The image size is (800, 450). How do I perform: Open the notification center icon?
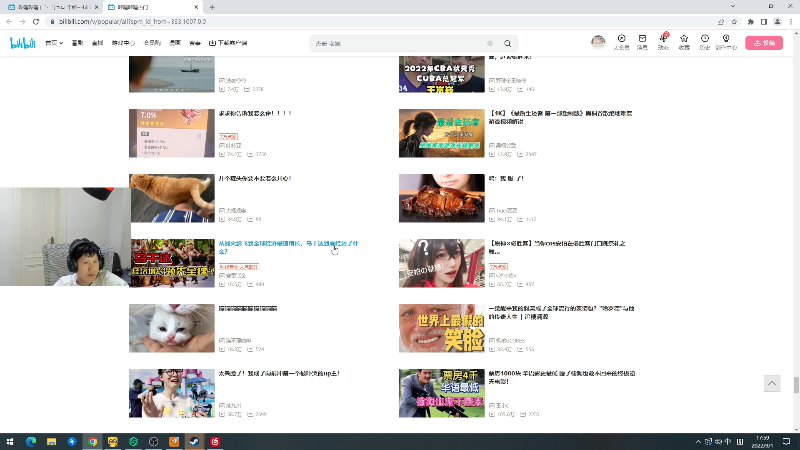click(x=787, y=441)
